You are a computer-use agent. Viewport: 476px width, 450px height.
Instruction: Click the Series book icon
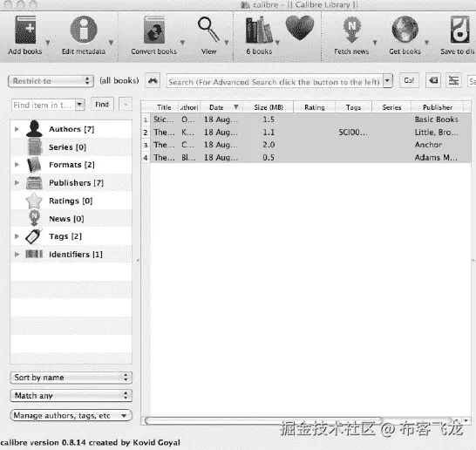(35, 147)
